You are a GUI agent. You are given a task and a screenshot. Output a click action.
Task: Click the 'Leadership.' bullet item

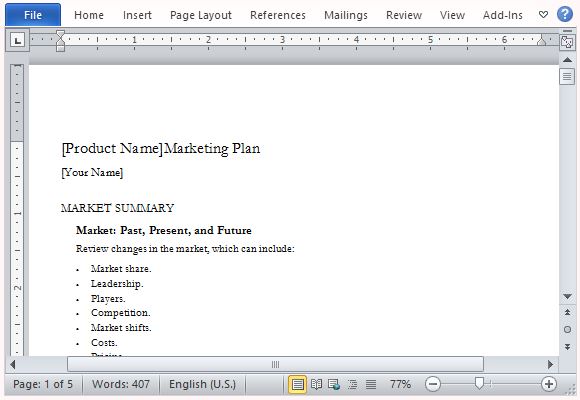(117, 284)
